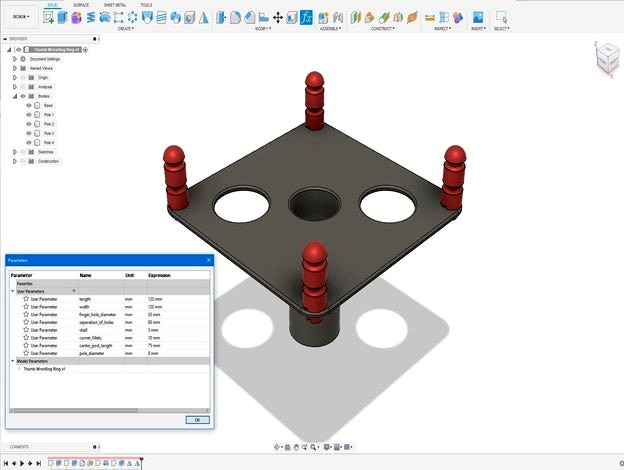Expand the Sketches folder in browser
This screenshot has height=470, width=624.
(x=15, y=152)
